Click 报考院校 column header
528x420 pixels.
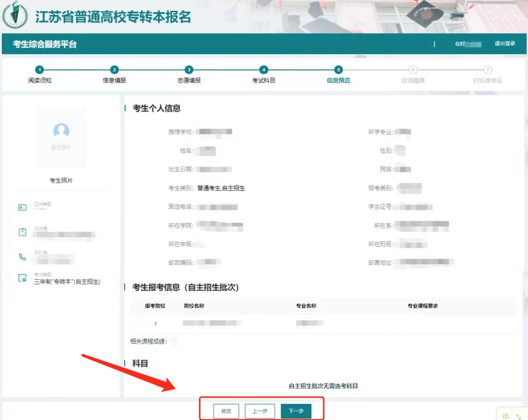tap(155, 306)
